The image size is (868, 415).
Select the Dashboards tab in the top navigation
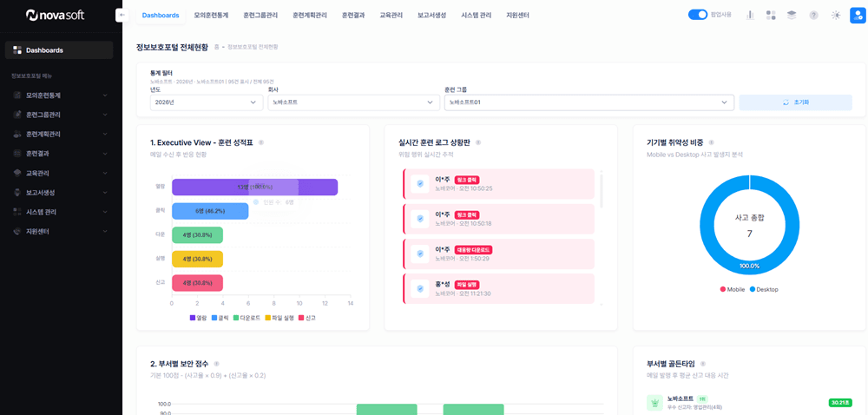(161, 16)
